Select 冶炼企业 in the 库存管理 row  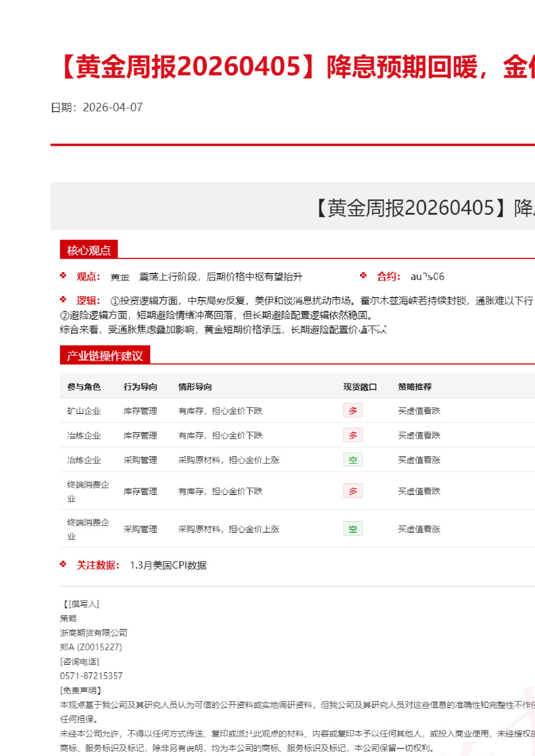(84, 436)
